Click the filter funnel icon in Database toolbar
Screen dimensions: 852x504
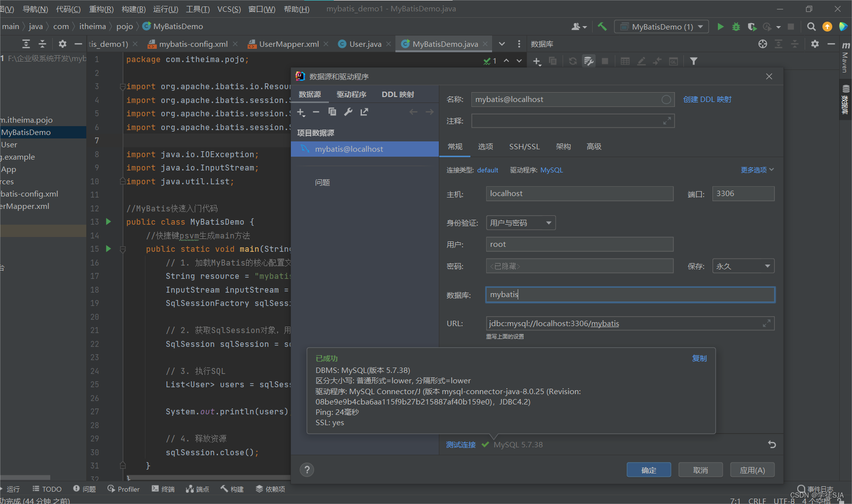[x=694, y=61]
